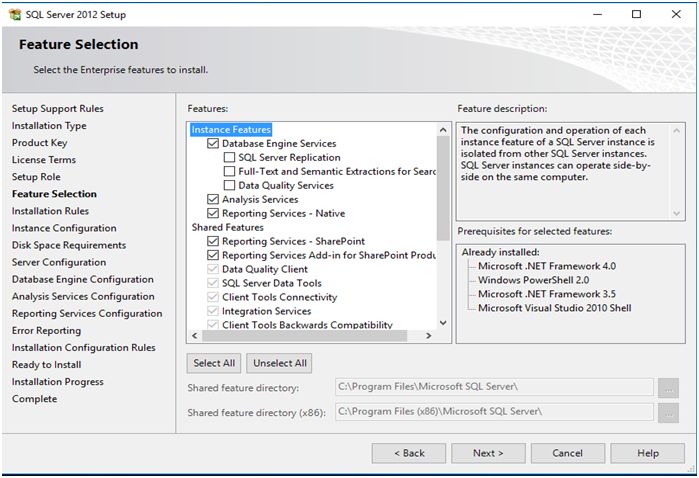This screenshot has width=699, height=478.
Task: Select Installation Configuration Rules step
Action: coord(83,347)
